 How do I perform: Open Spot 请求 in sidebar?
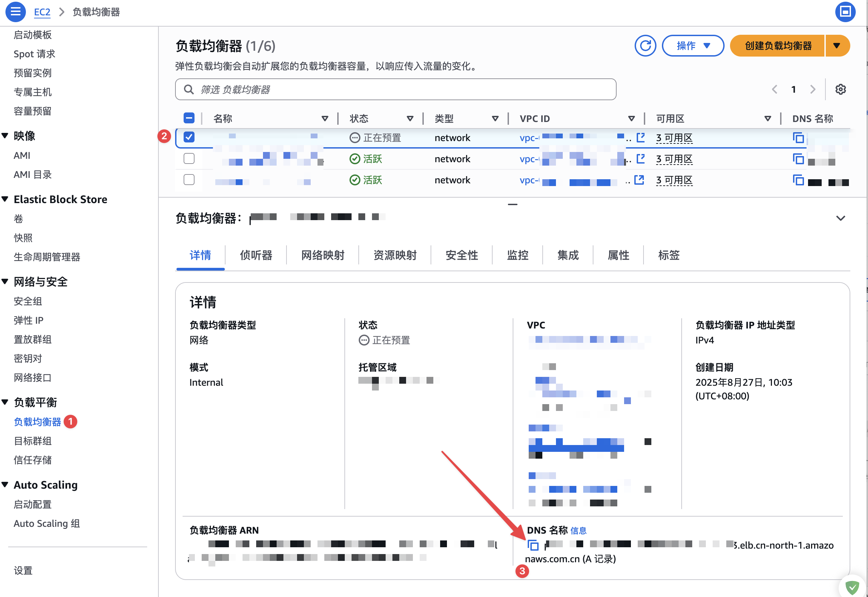tap(34, 54)
